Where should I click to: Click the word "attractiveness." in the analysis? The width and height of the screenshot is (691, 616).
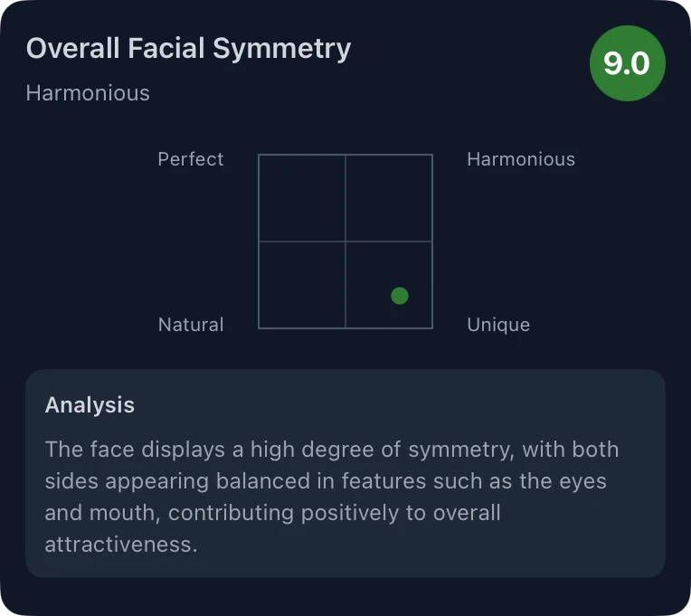pyautogui.click(x=120, y=545)
